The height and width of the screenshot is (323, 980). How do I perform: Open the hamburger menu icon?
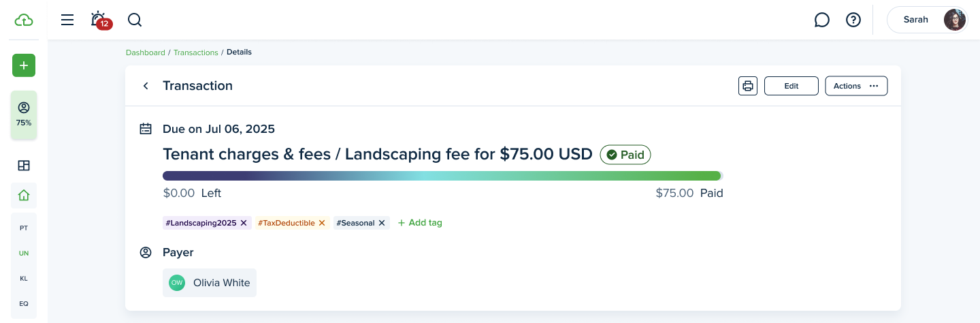(x=67, y=20)
